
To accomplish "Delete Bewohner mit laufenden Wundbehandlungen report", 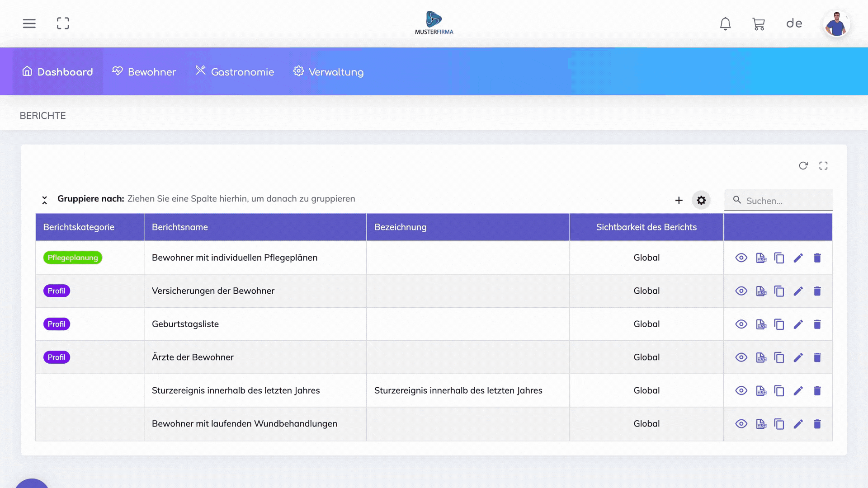I will [817, 424].
